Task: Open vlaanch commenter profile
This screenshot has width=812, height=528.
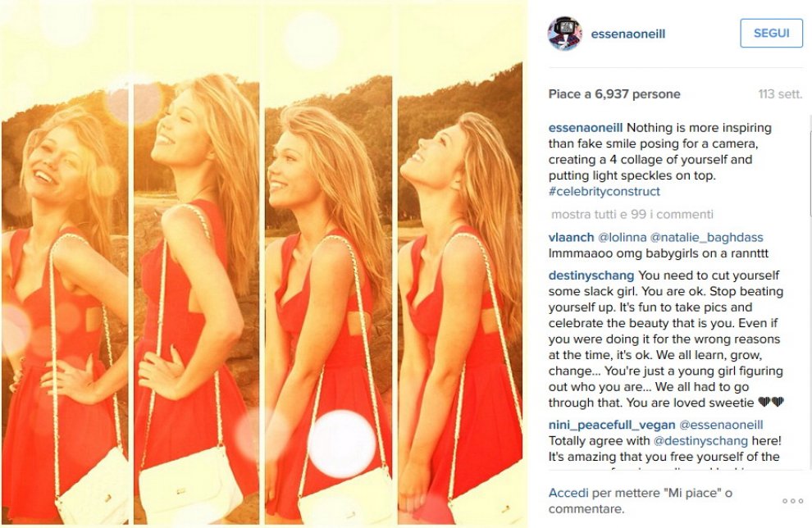Action: (571, 237)
